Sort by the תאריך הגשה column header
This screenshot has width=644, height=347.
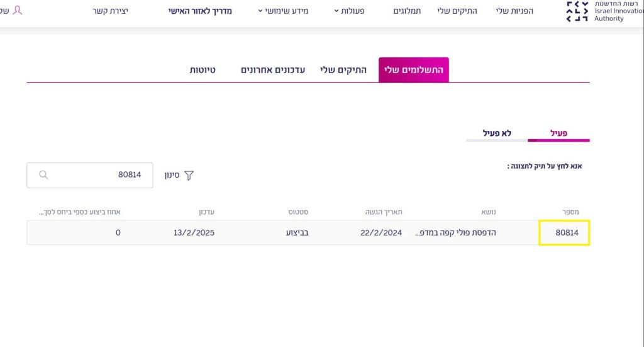384,212
